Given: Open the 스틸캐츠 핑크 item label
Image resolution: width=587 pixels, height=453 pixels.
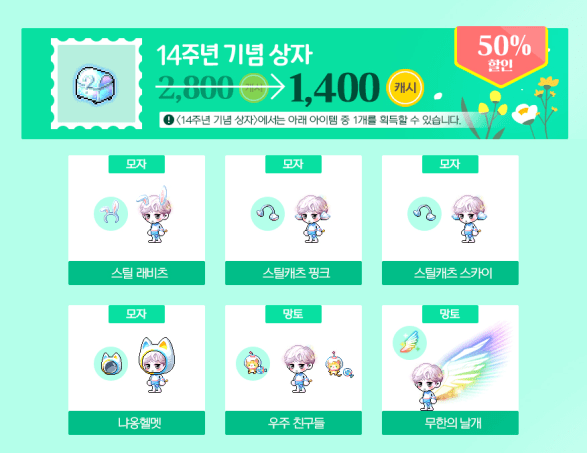Looking at the screenshot, I should (x=294, y=273).
